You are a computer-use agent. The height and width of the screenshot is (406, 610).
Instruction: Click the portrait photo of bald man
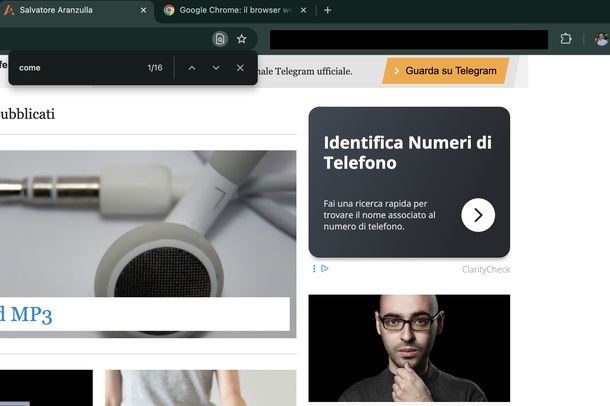pyautogui.click(x=409, y=348)
